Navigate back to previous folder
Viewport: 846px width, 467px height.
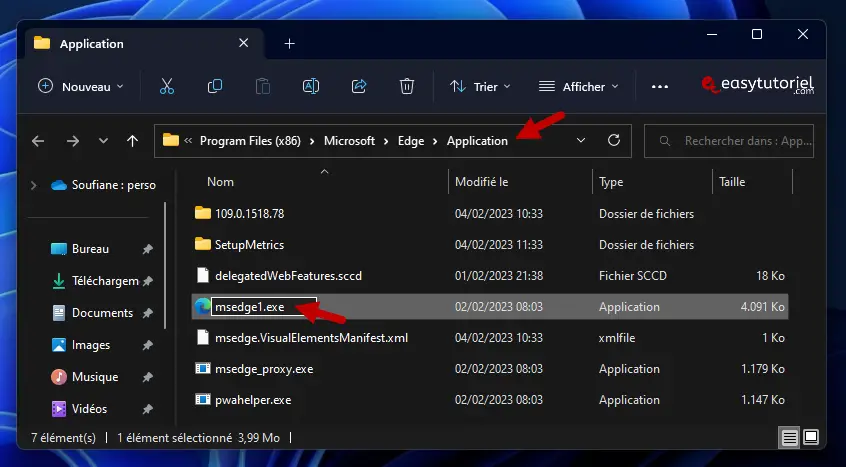(x=38, y=141)
